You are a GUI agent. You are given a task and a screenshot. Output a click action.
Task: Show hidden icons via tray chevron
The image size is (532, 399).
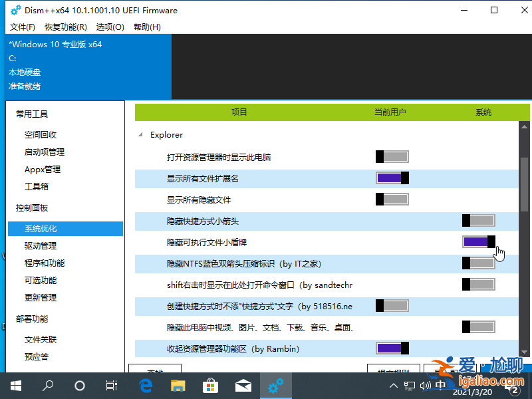394,386
